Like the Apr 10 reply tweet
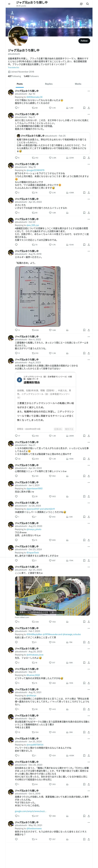 tap(51, 108)
